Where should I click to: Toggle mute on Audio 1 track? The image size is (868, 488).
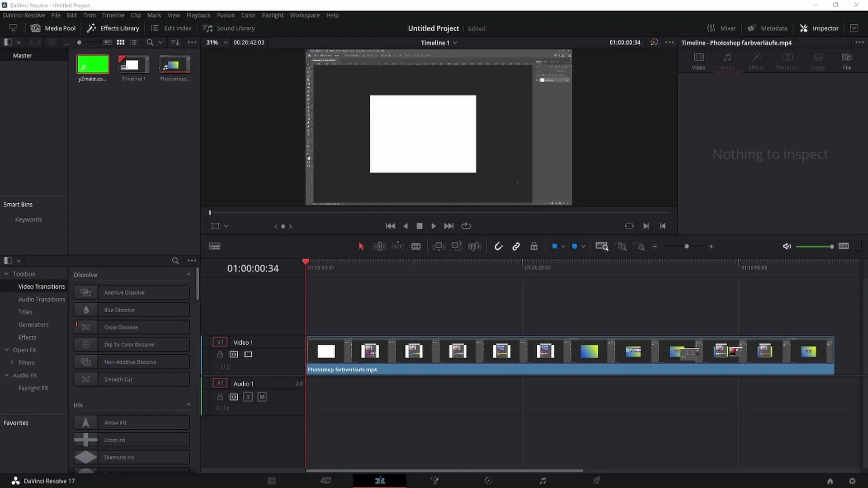(x=261, y=396)
